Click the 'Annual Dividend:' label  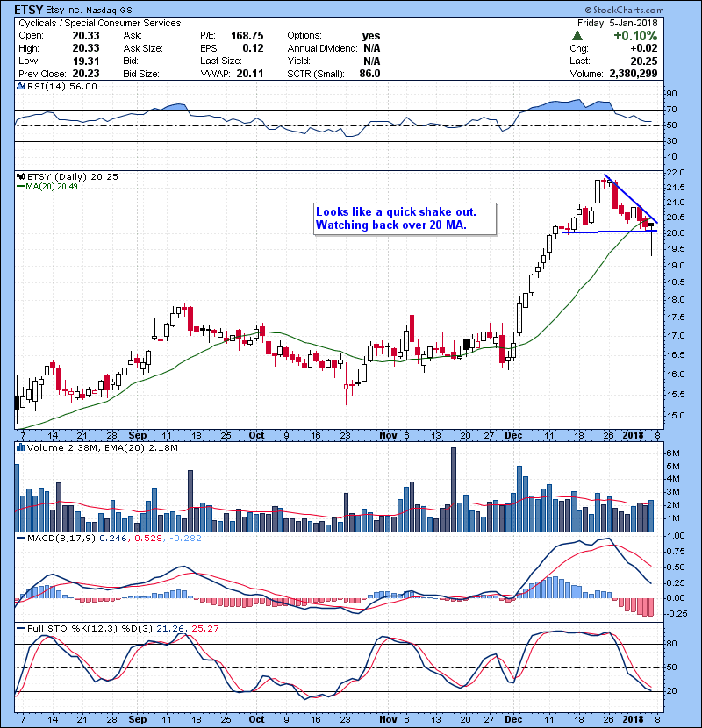click(x=322, y=48)
